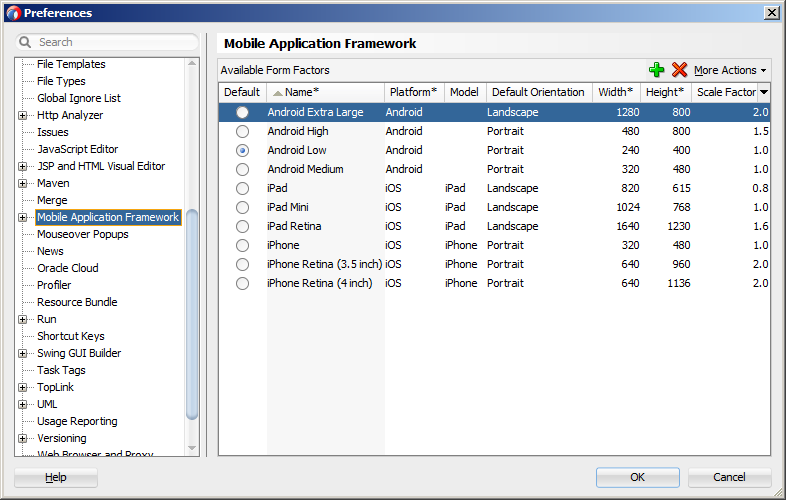Set iPad Retina as default form factor
Screen dimensions: 786x500
243,227
